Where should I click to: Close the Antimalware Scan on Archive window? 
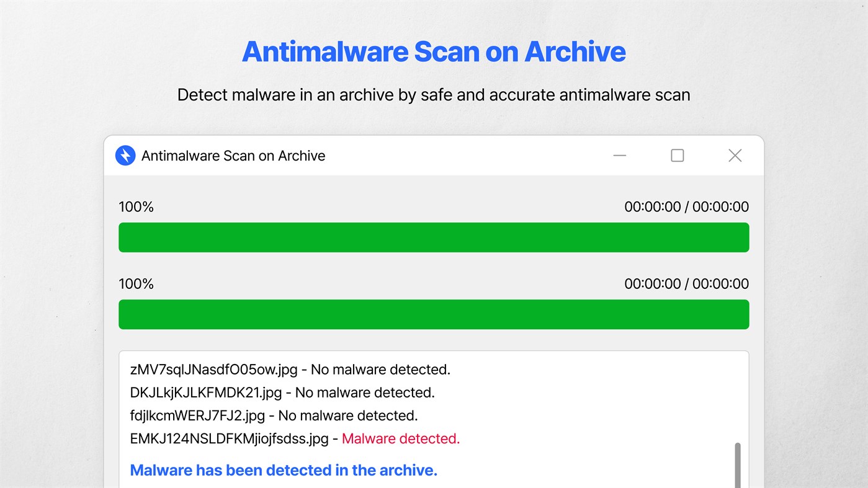[x=735, y=156]
